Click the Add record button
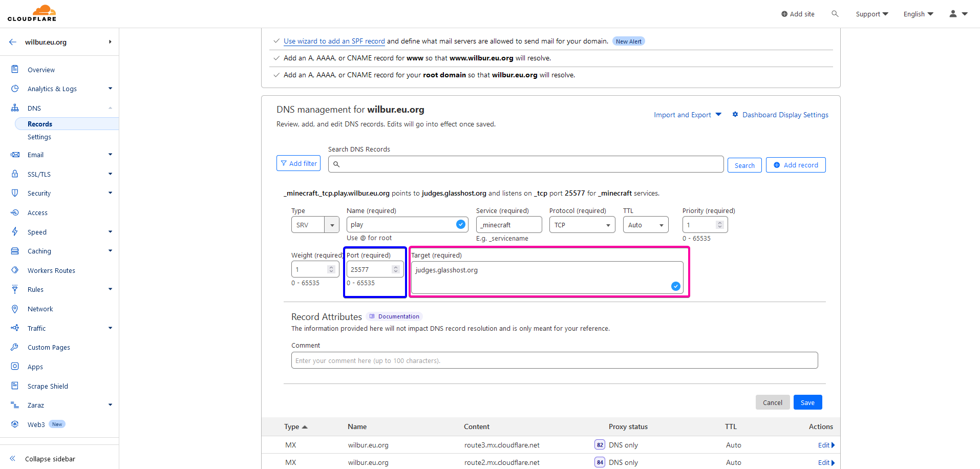This screenshot has width=980, height=469. coord(796,165)
